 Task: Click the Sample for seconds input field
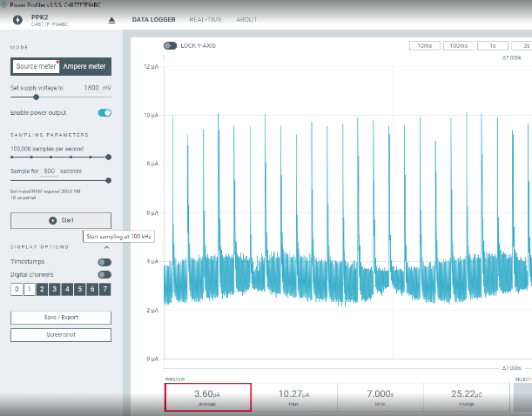pos(50,171)
